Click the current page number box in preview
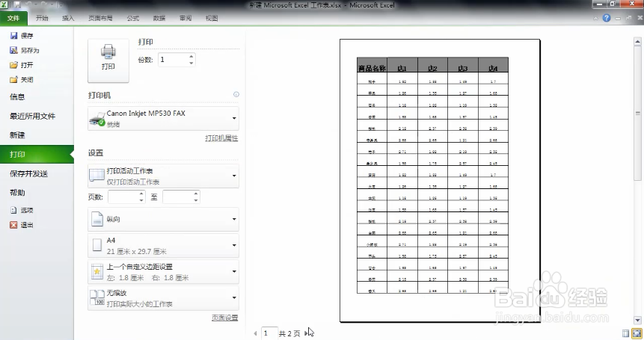 click(x=269, y=333)
